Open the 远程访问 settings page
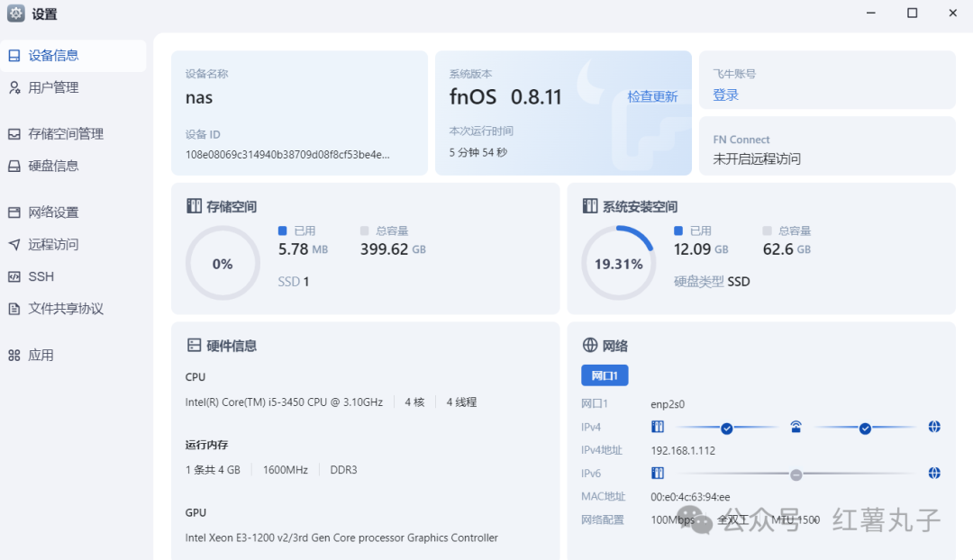The image size is (973, 560). pos(73,244)
